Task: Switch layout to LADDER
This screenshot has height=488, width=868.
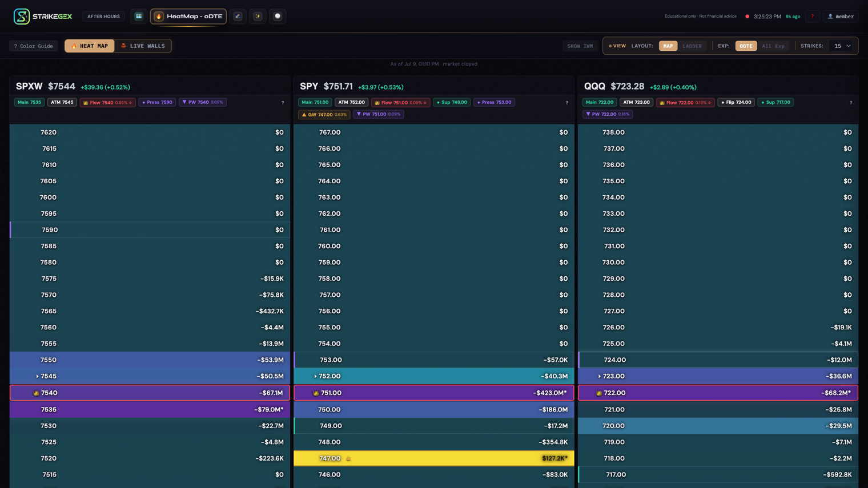Action: 692,46
